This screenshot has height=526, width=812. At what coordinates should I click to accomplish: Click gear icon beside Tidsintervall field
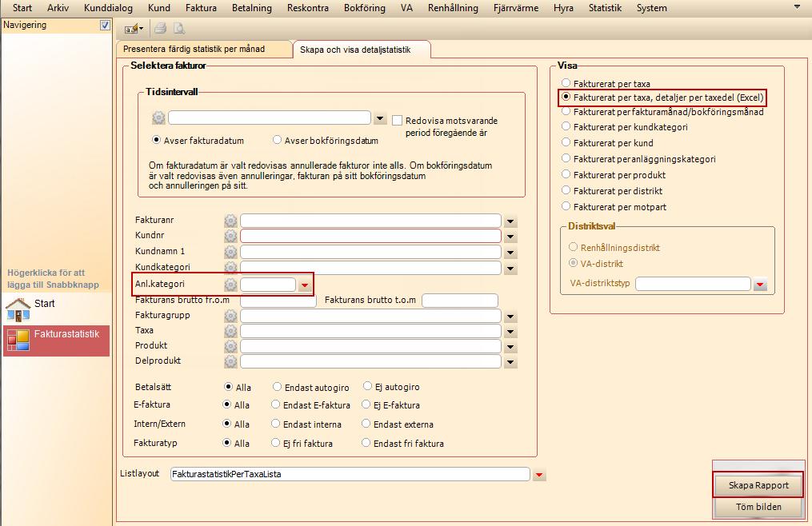point(158,118)
